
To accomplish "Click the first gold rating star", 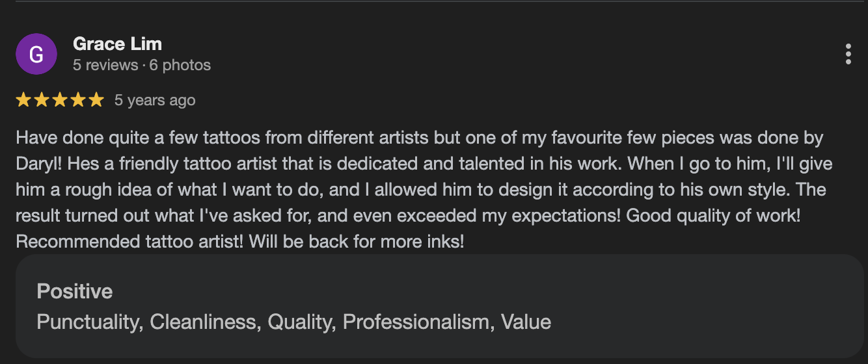I will (x=23, y=100).
